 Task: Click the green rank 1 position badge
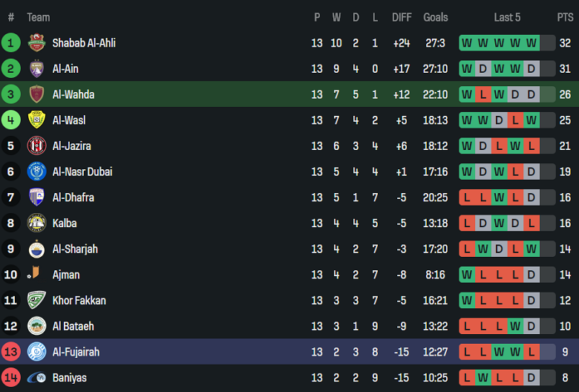pyautogui.click(x=11, y=43)
